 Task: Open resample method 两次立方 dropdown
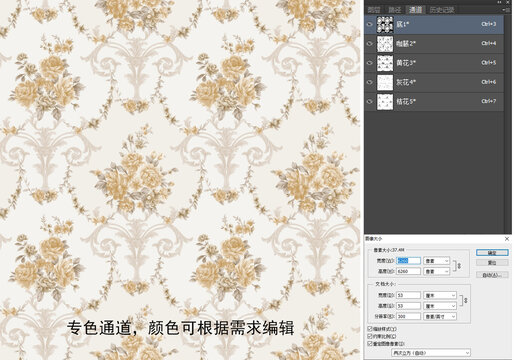[431, 353]
